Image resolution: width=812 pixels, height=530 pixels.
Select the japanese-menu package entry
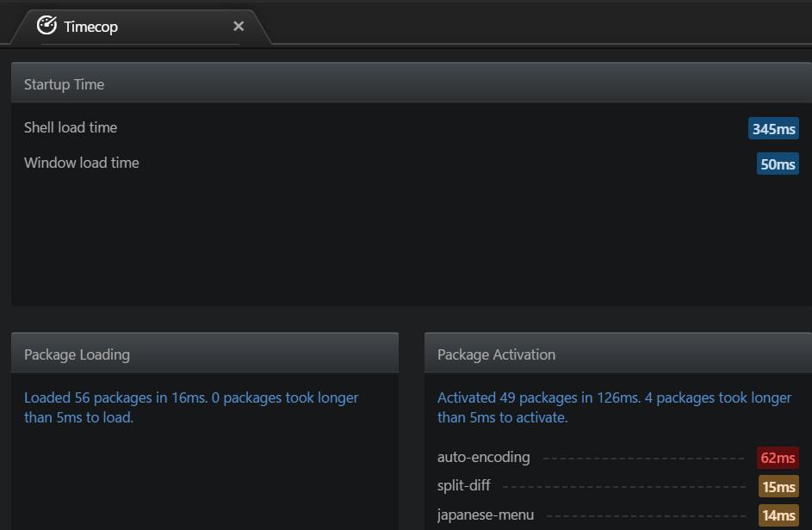(486, 515)
